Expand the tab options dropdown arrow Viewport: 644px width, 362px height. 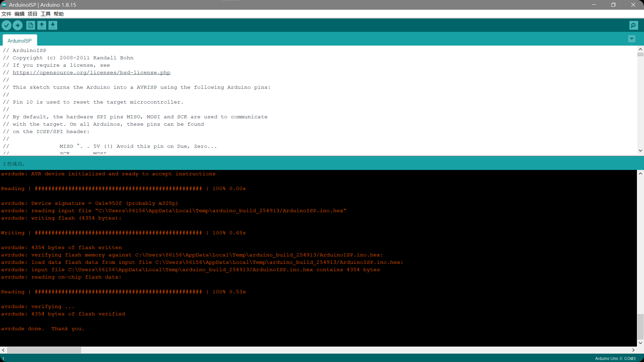[632, 39]
